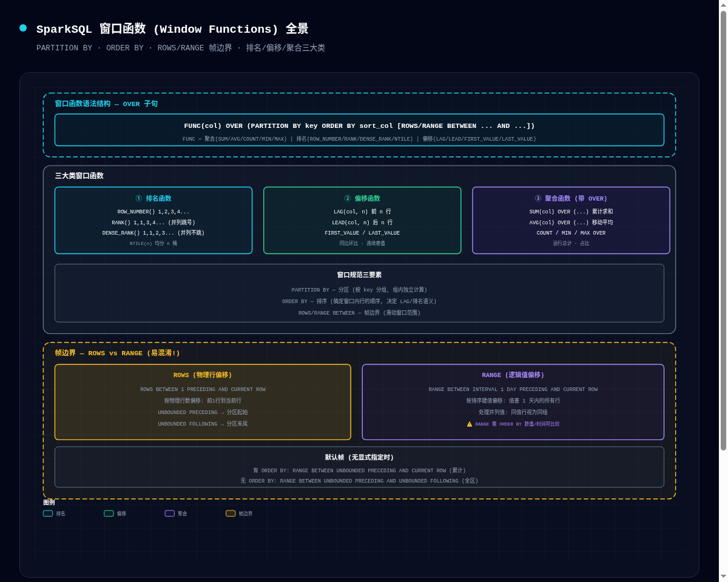Click the 'FUNC = 聚合(SUM/AVG/COUNT/MIN/MAX)' description line

(x=359, y=139)
